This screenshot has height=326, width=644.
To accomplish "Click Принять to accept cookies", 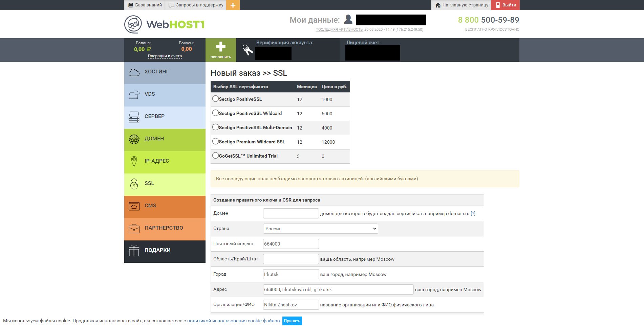I will pyautogui.click(x=292, y=321).
